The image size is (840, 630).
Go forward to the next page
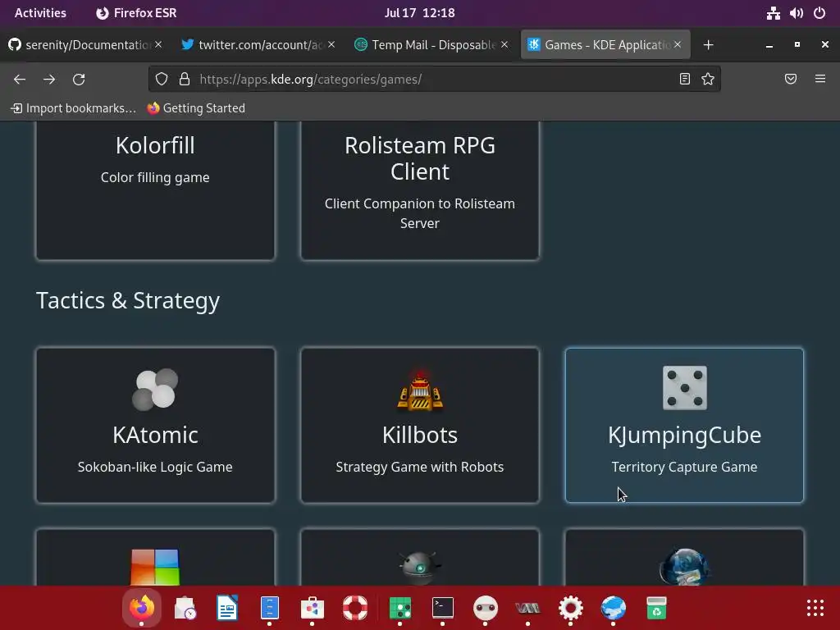(x=49, y=80)
